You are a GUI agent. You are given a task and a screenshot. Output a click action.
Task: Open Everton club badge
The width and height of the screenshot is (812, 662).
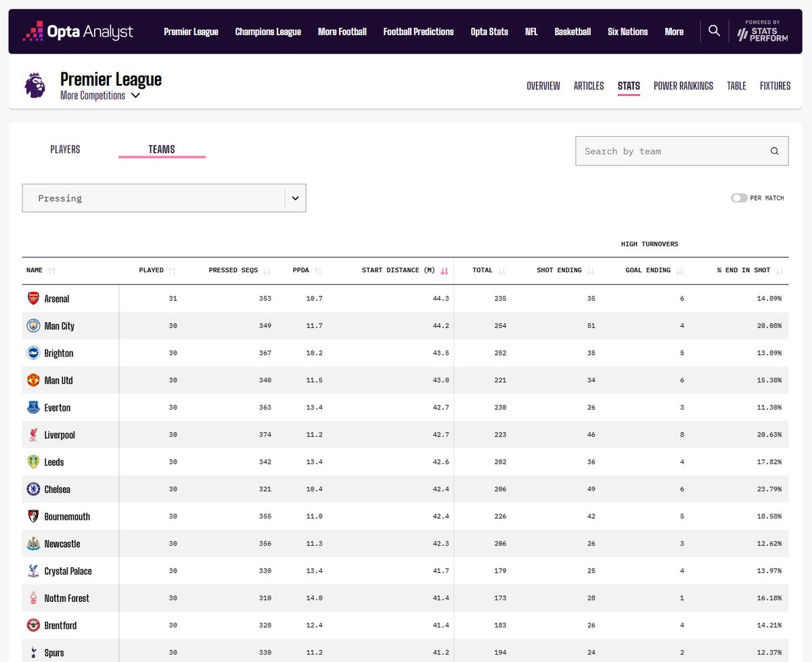pyautogui.click(x=33, y=407)
